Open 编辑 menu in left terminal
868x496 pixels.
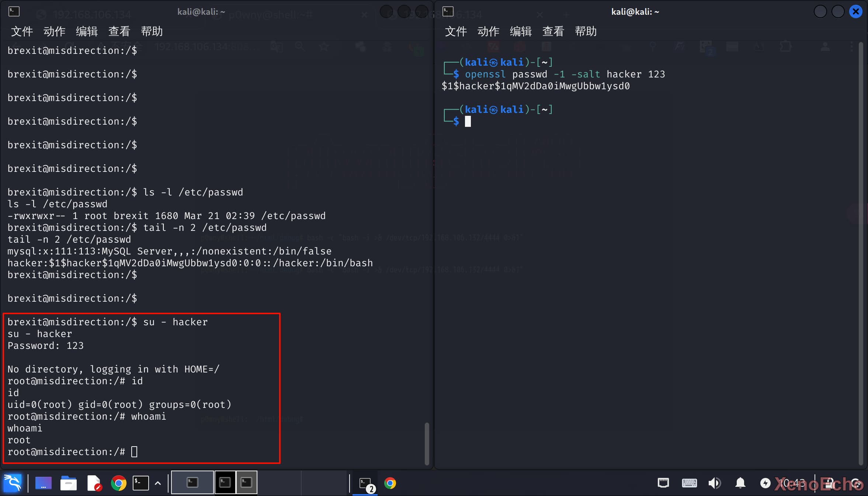[87, 31]
